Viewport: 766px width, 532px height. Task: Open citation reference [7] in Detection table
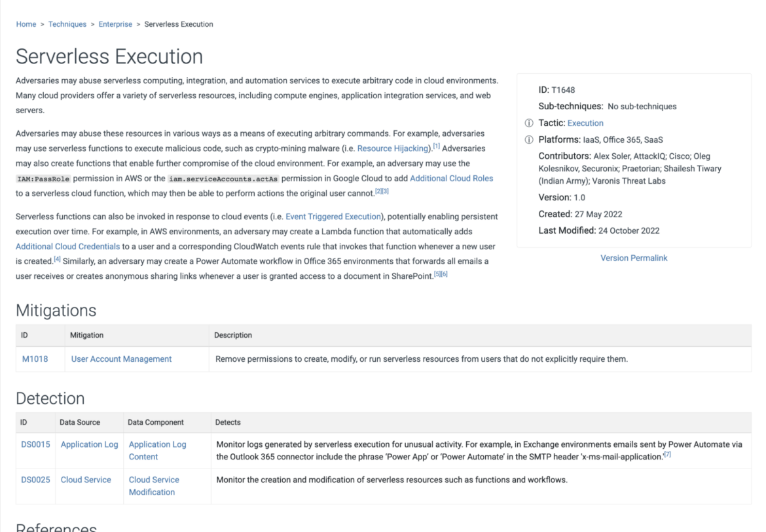click(667, 454)
